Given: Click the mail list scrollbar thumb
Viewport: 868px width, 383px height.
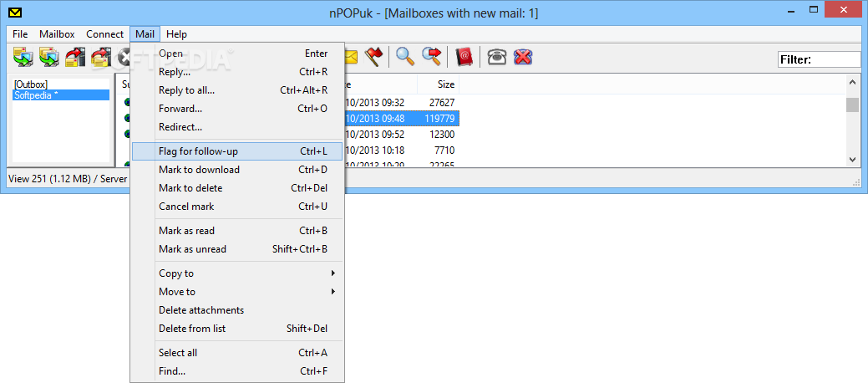Looking at the screenshot, I should 852,105.
